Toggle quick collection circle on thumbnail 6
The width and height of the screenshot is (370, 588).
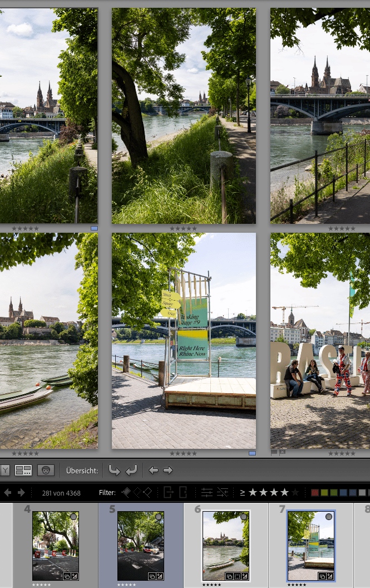tap(244, 517)
